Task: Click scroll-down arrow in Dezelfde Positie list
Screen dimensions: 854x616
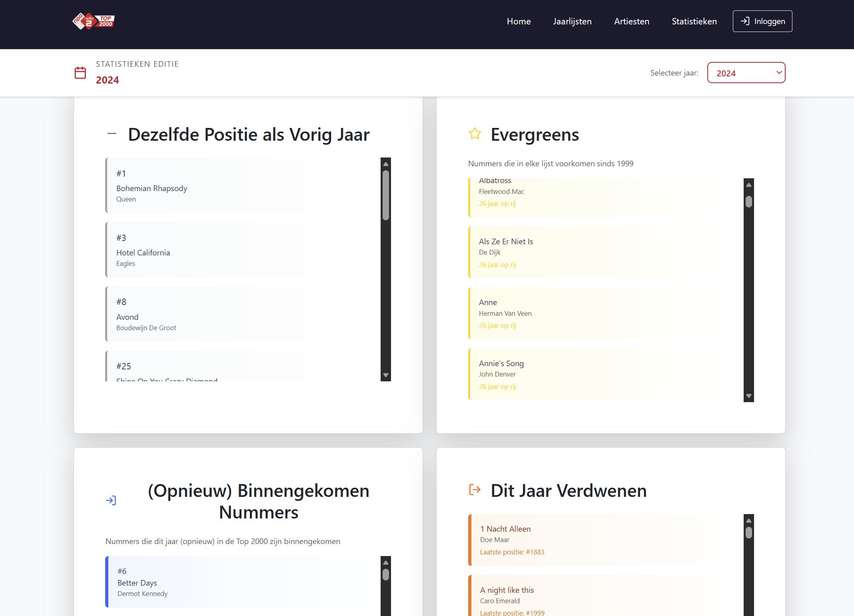Action: 385,375
